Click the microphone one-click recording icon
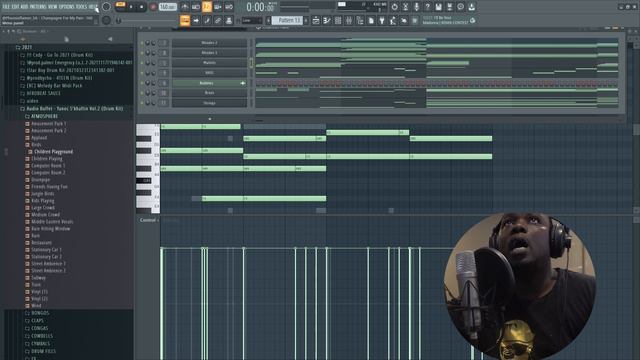 (416, 7)
